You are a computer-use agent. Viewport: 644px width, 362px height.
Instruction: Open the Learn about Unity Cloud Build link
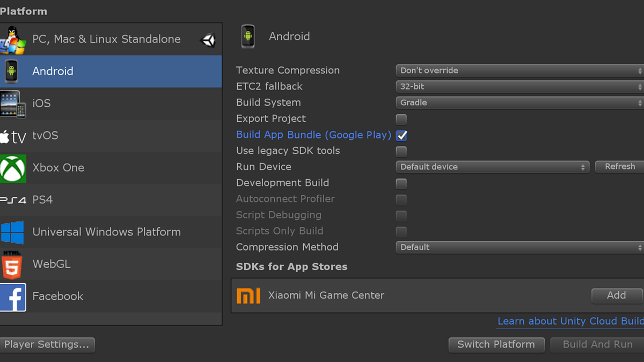pyautogui.click(x=570, y=321)
